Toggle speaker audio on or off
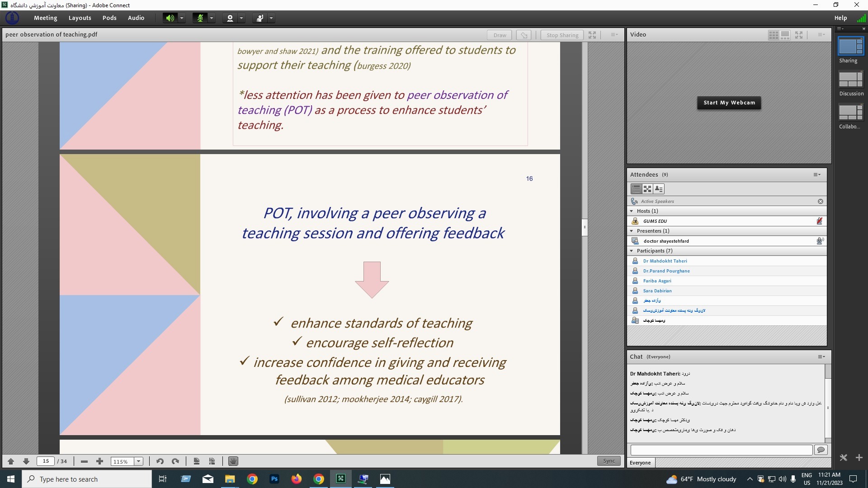The width and height of the screenshot is (868, 488). click(170, 18)
